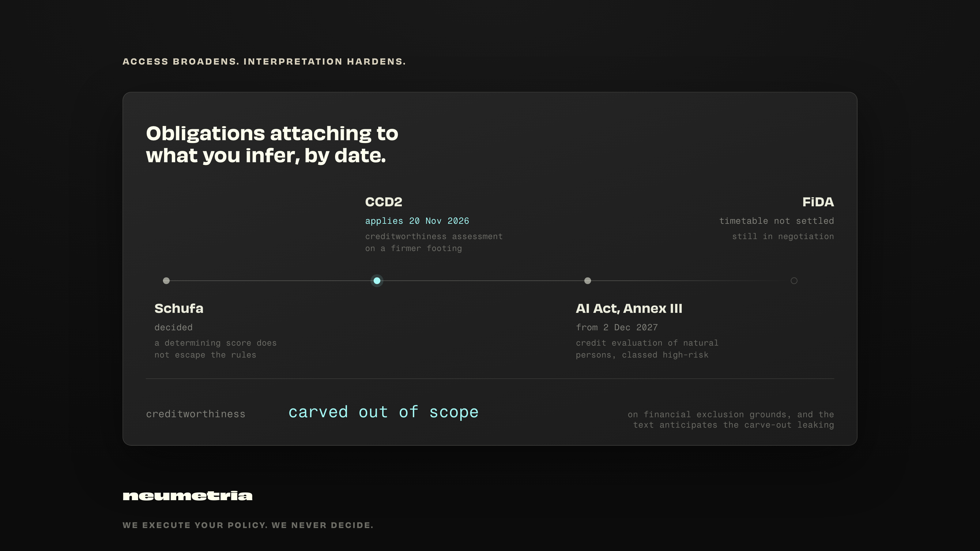The height and width of the screenshot is (551, 980).
Task: Click 'a determining score does not escape' text
Action: (215, 349)
